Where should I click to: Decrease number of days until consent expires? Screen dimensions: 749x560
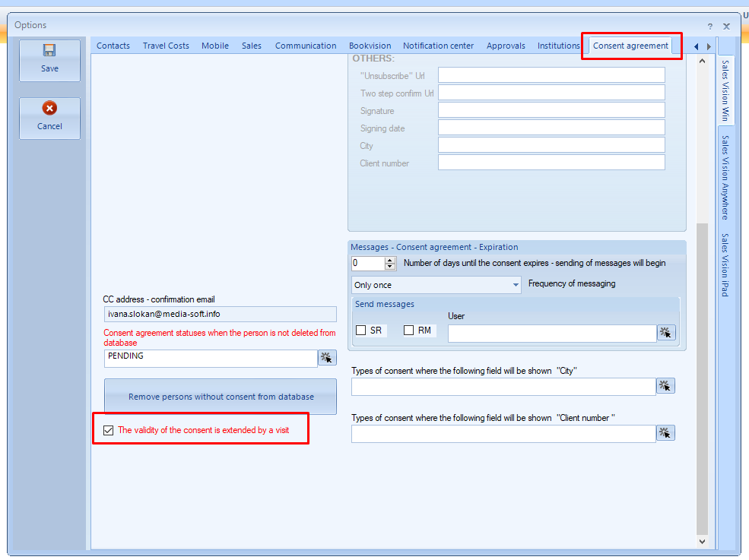pyautogui.click(x=391, y=267)
